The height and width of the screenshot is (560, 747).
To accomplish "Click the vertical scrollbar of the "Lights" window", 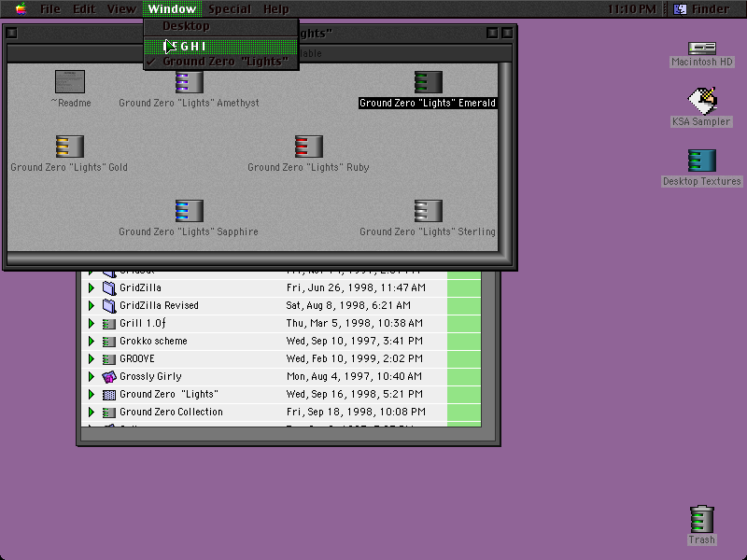I will coord(505,157).
